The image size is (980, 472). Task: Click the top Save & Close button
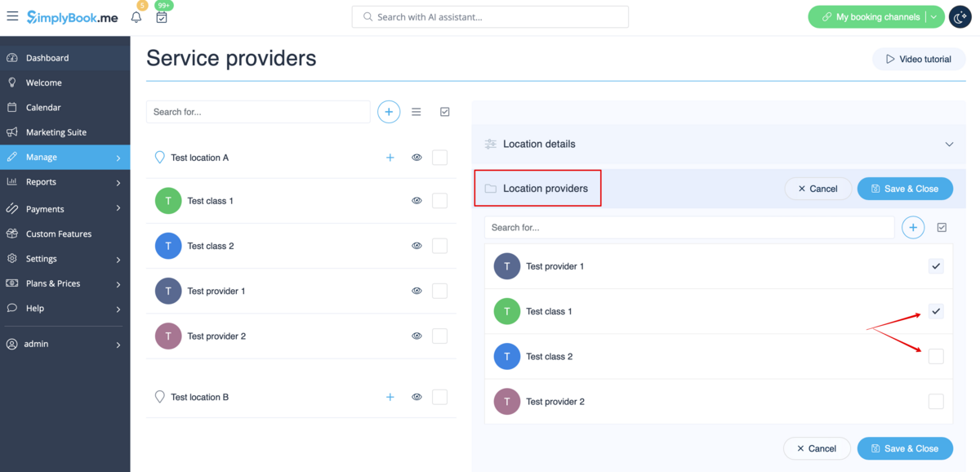[x=905, y=189]
